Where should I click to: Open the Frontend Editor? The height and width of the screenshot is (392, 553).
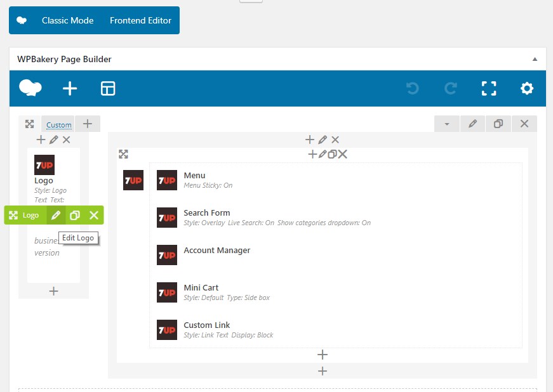(x=140, y=20)
